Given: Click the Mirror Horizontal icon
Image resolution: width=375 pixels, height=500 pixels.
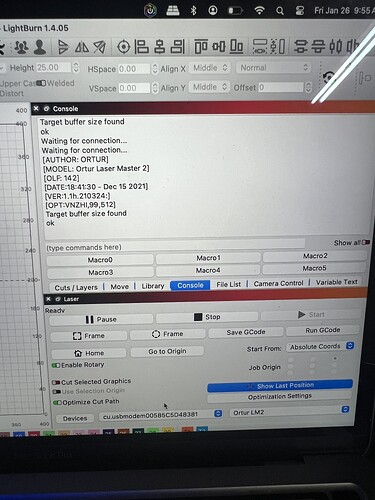Looking at the screenshot, I should point(82,47).
